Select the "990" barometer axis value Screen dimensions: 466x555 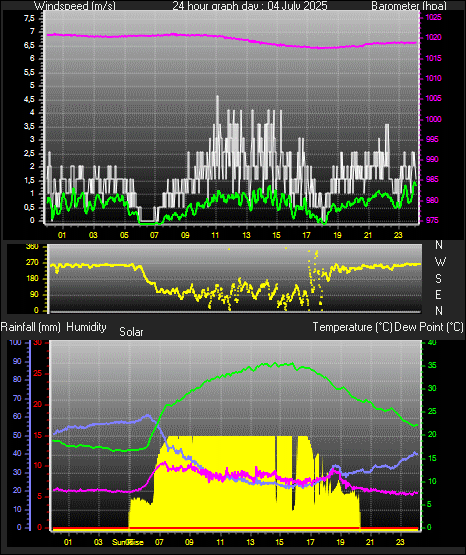point(432,160)
